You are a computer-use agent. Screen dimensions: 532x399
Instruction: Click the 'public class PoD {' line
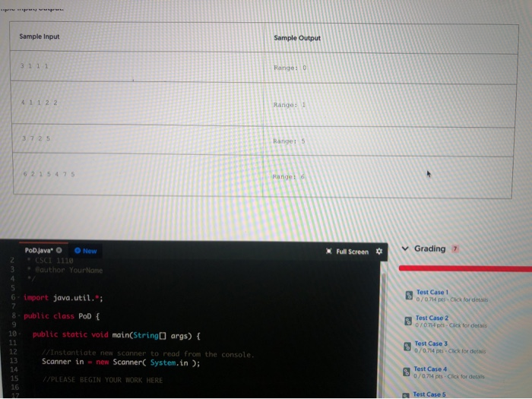click(x=62, y=316)
